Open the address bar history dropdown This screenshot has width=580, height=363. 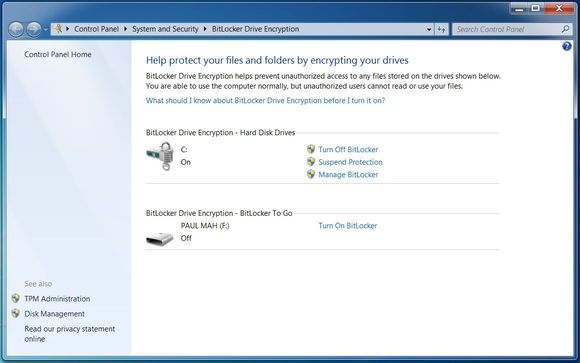point(429,29)
